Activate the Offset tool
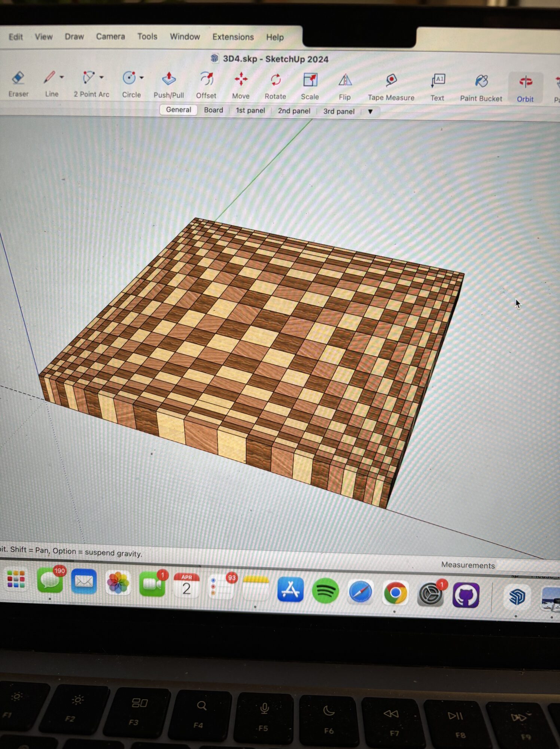560x749 pixels. (x=206, y=79)
